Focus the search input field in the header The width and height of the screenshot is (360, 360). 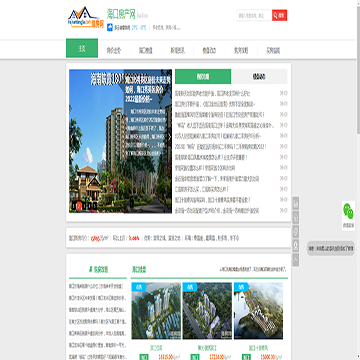(254, 15)
